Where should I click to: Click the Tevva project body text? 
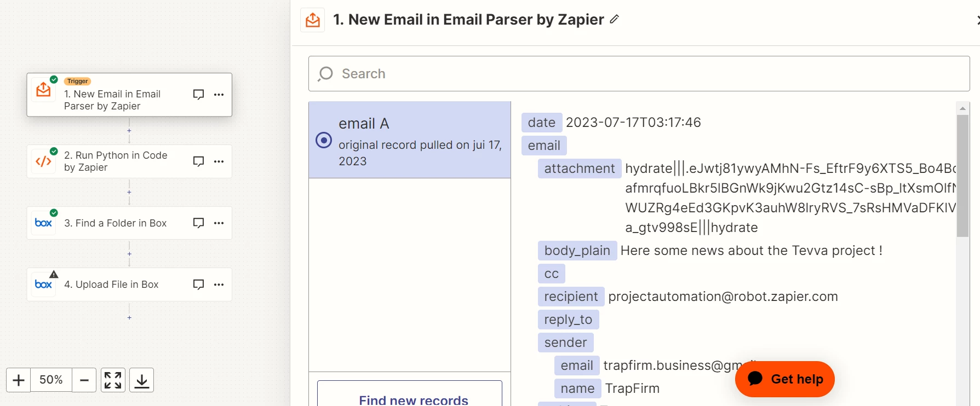pos(752,251)
